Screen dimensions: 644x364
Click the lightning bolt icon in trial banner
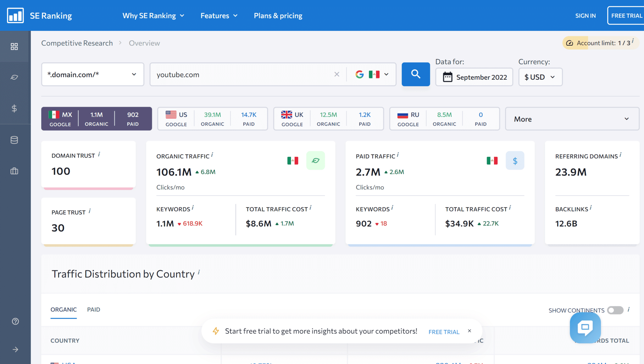216,331
